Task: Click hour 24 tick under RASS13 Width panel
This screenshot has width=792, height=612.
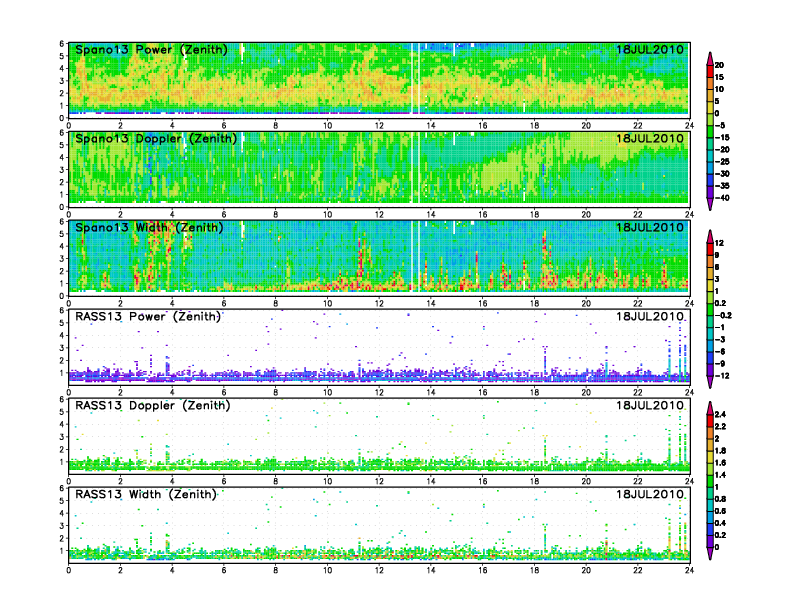Action: 689,570
